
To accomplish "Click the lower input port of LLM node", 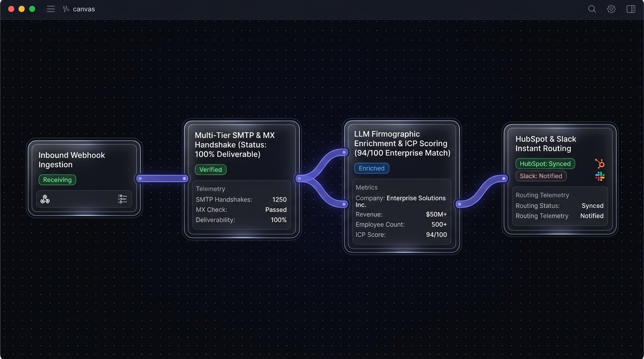I will (x=344, y=204).
